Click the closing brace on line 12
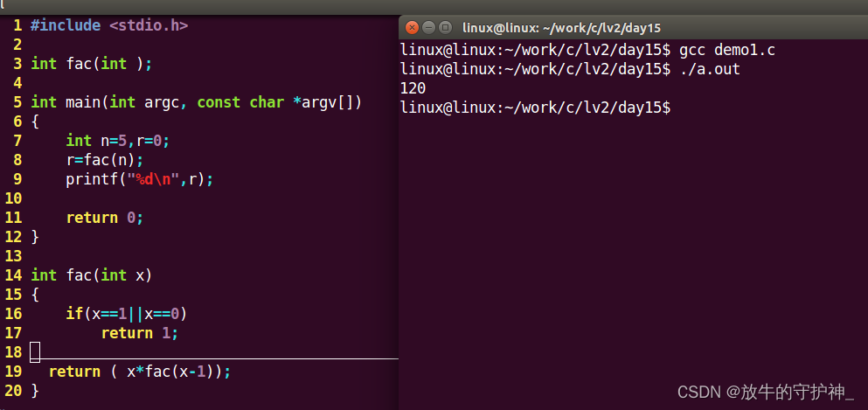The image size is (868, 410). [x=35, y=237]
